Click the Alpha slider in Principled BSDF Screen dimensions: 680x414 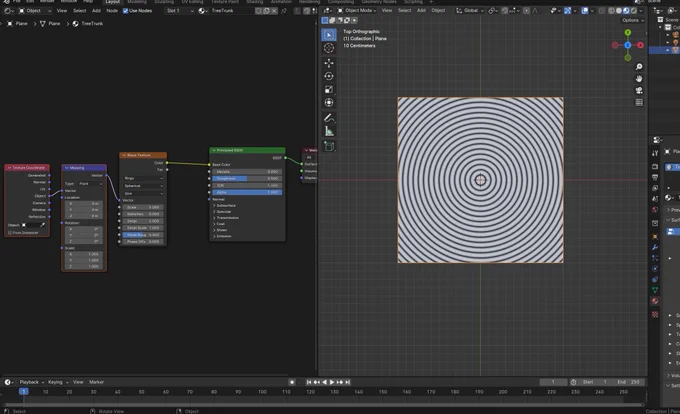pos(247,192)
